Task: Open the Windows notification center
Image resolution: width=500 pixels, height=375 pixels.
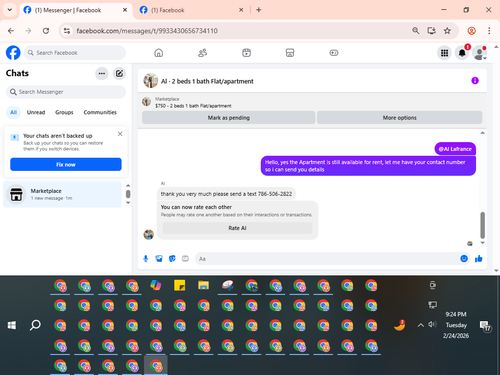Action: 485,326
